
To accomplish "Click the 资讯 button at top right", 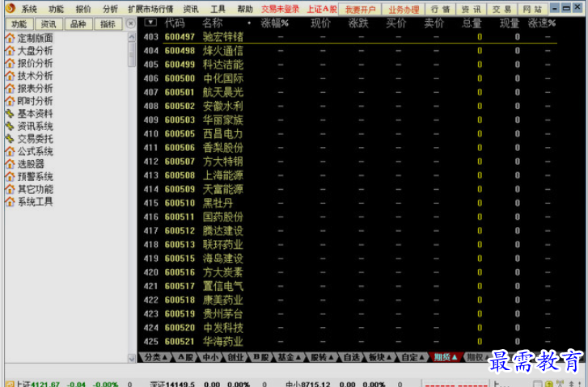I will [471, 10].
